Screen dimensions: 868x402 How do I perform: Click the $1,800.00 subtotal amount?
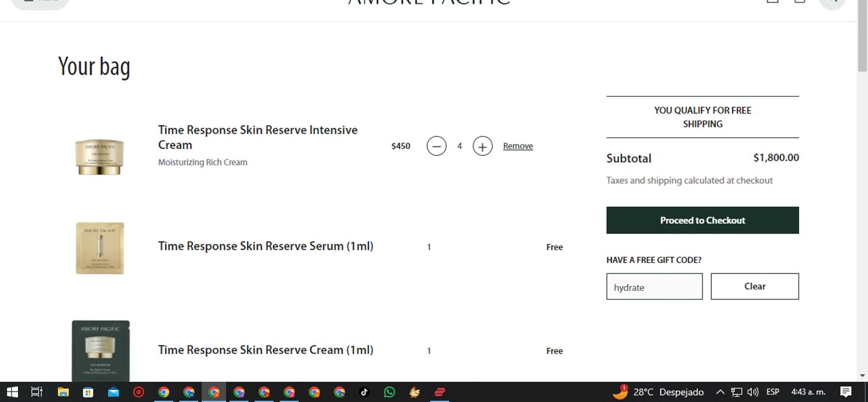776,158
